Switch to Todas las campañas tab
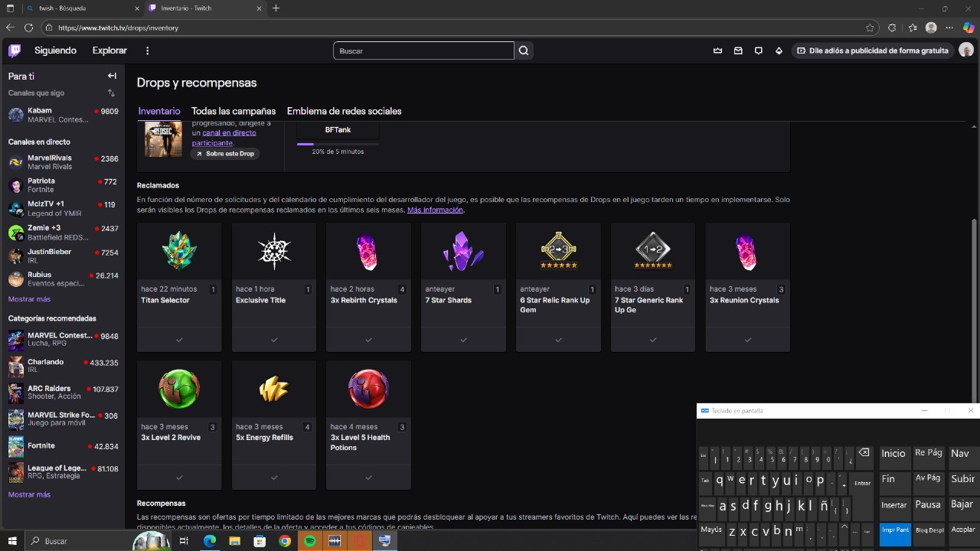 234,111
